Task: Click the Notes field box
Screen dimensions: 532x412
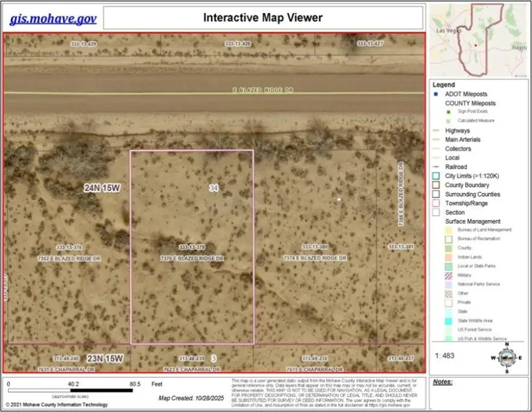Action: click(478, 393)
